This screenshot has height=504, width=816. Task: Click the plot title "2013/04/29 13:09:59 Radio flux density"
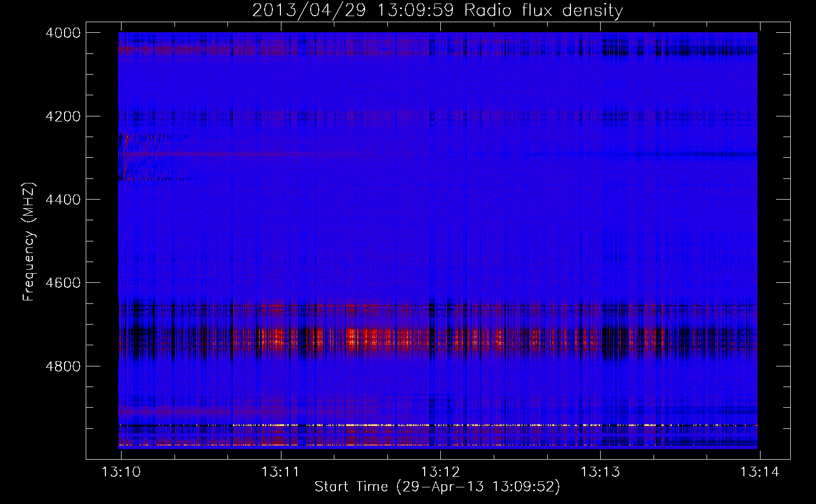(x=437, y=10)
